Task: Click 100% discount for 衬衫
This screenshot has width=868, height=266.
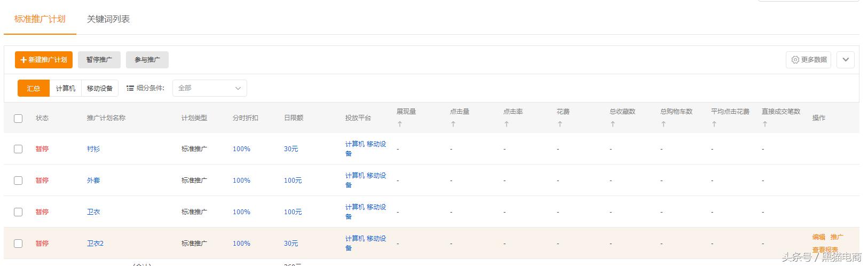Action: point(241,149)
